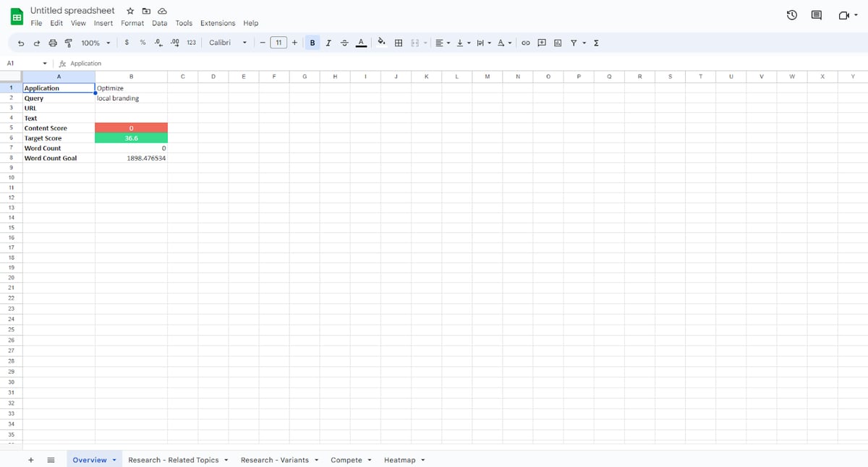Decrease decimal places
This screenshot has width=868, height=467.
pyautogui.click(x=158, y=43)
